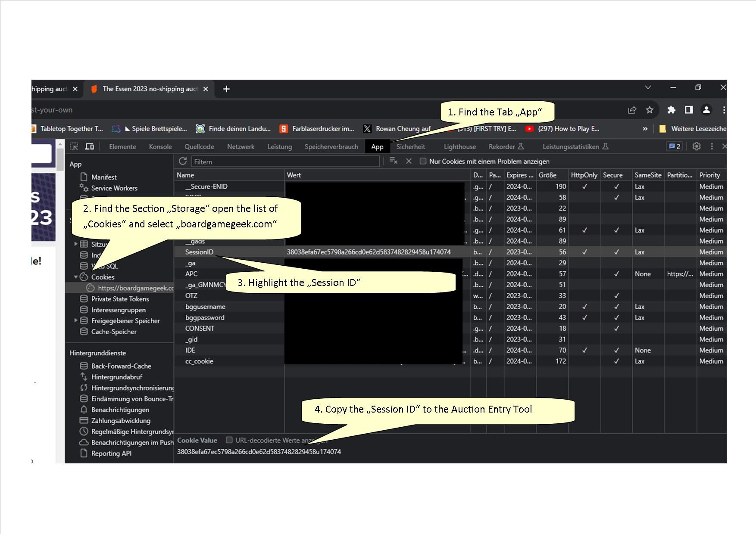
Task: Click the refresh cookies icon beside the filter
Action: point(183,161)
